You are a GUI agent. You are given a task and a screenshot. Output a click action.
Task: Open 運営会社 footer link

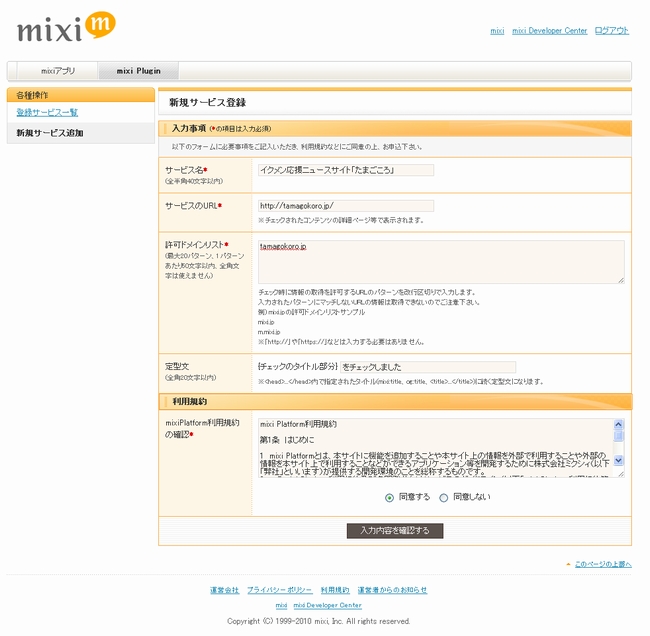(x=224, y=590)
